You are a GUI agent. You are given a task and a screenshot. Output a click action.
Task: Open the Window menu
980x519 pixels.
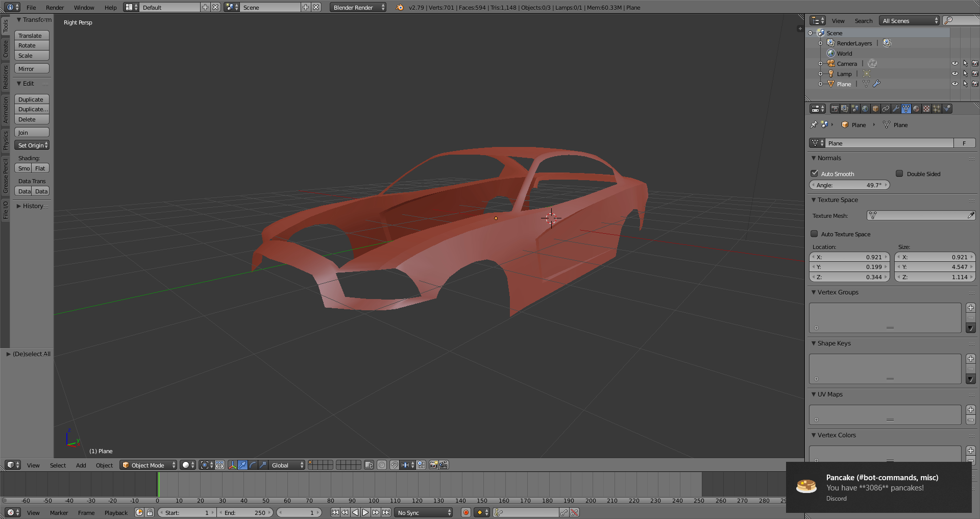tap(84, 7)
